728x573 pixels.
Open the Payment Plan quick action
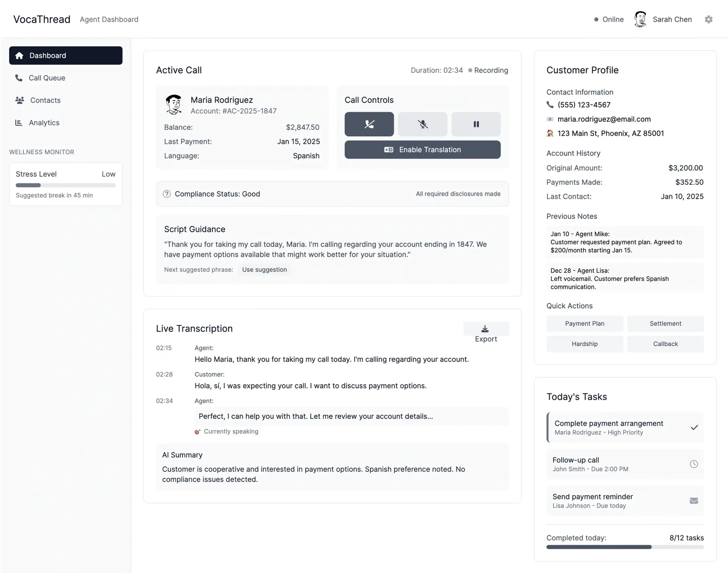coord(584,323)
